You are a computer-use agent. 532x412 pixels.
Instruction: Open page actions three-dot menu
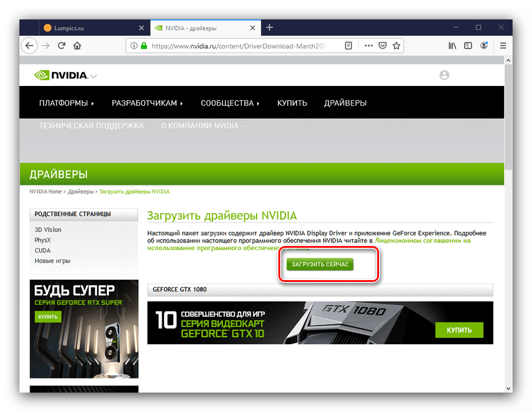pyautogui.click(x=368, y=45)
